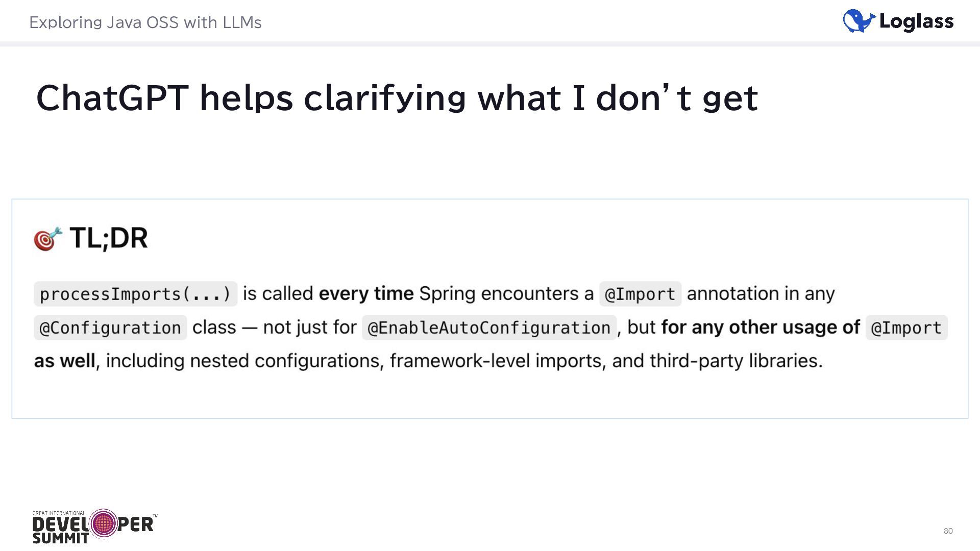Click the dart target emoji
The height and width of the screenshot is (551, 980).
(x=47, y=238)
